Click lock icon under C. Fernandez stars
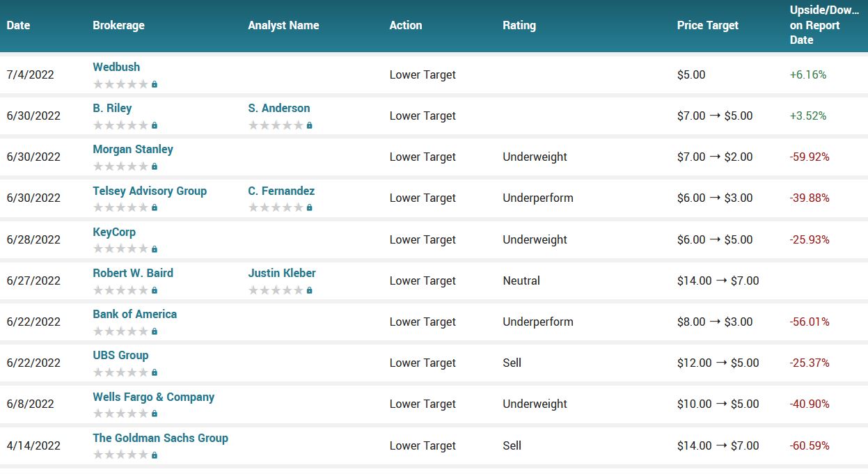 point(310,207)
